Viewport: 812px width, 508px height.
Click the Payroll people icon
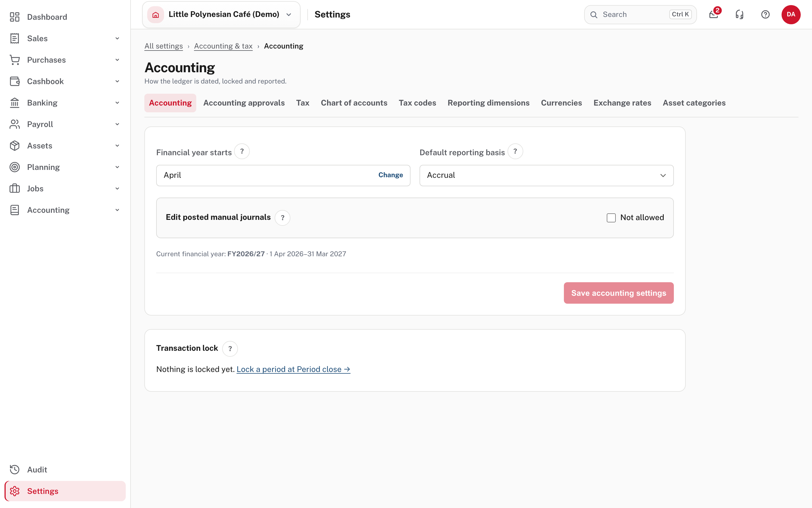[x=14, y=124]
